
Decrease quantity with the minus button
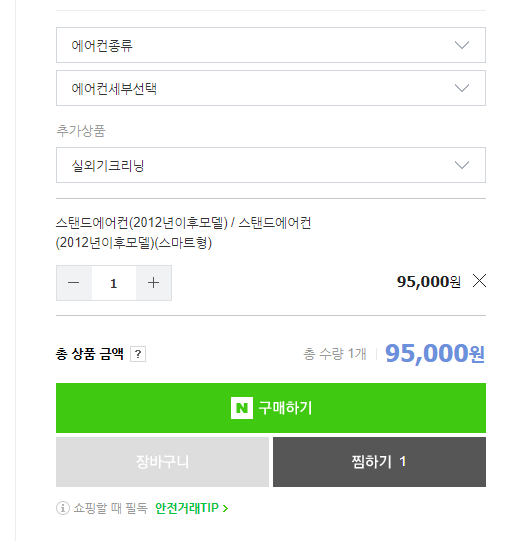point(74,283)
